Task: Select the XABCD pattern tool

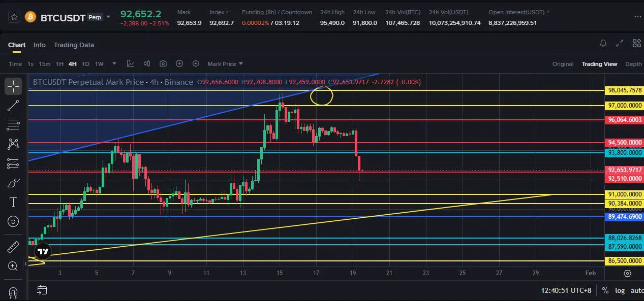Action: [x=13, y=144]
